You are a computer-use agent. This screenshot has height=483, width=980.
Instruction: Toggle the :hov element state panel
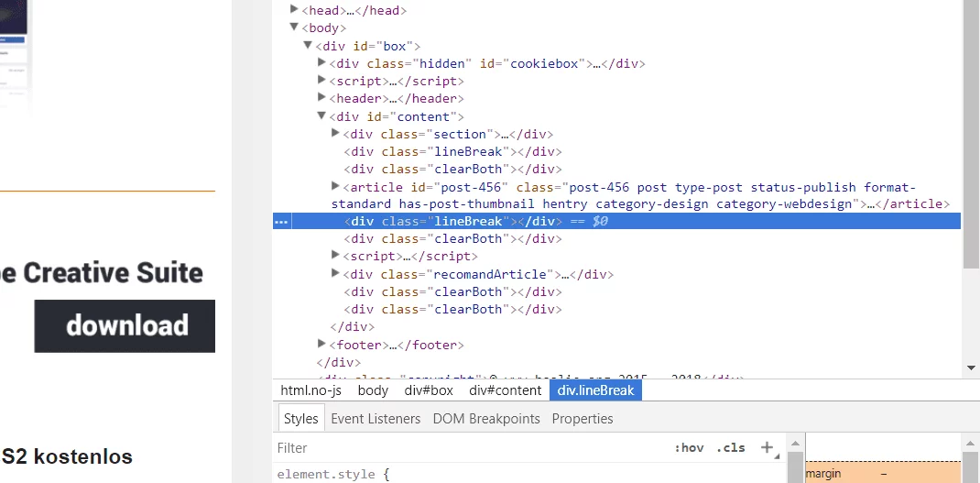[689, 448]
